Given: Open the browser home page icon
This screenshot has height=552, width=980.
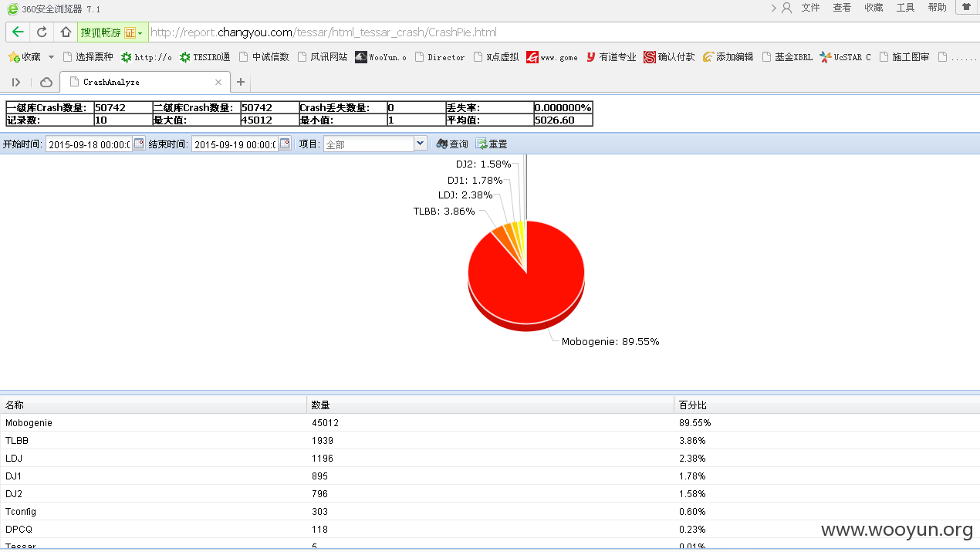Looking at the screenshot, I should (x=66, y=32).
